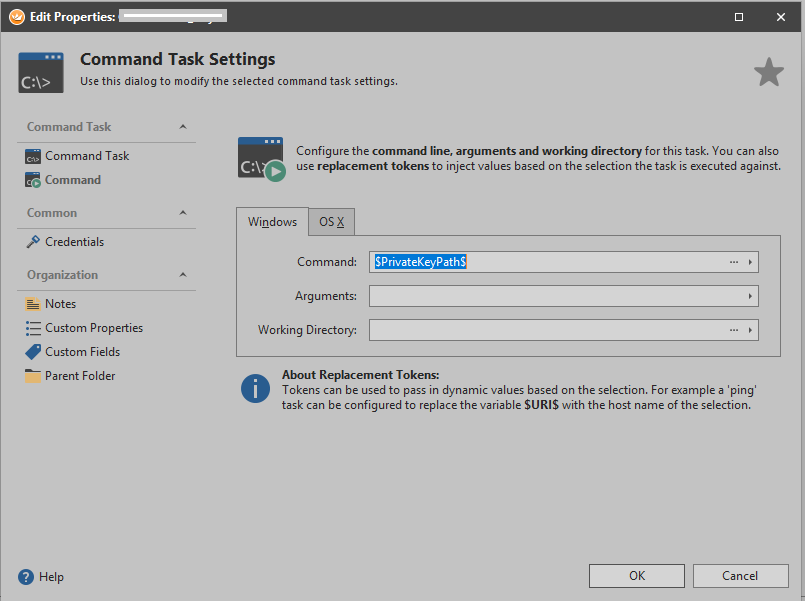Click Working Directory browse ellipsis button
Image resolution: width=805 pixels, height=601 pixels.
point(733,330)
